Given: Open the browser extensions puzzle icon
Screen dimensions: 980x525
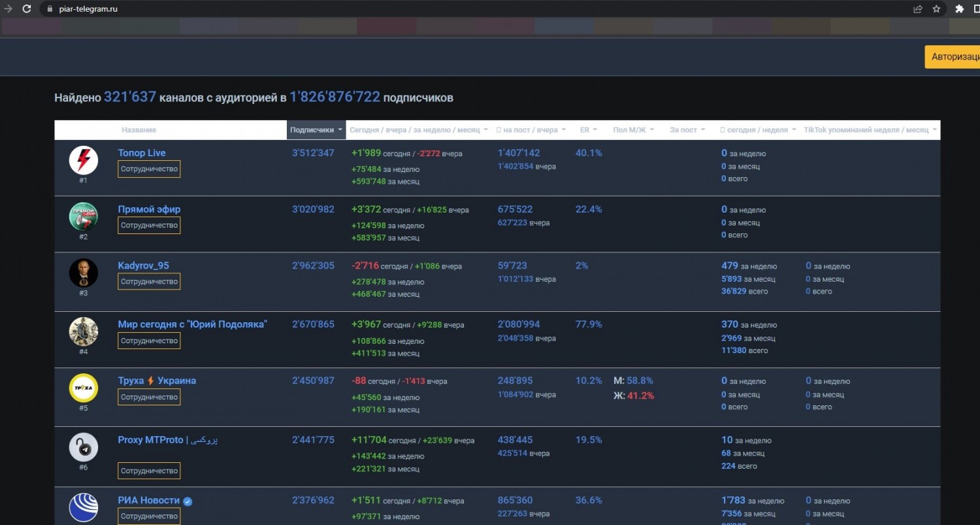Looking at the screenshot, I should tap(959, 9).
